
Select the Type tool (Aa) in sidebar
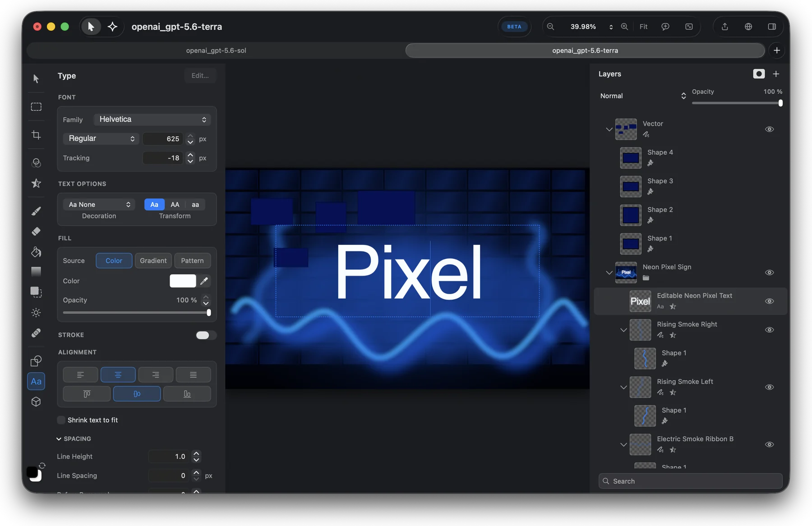(36, 381)
